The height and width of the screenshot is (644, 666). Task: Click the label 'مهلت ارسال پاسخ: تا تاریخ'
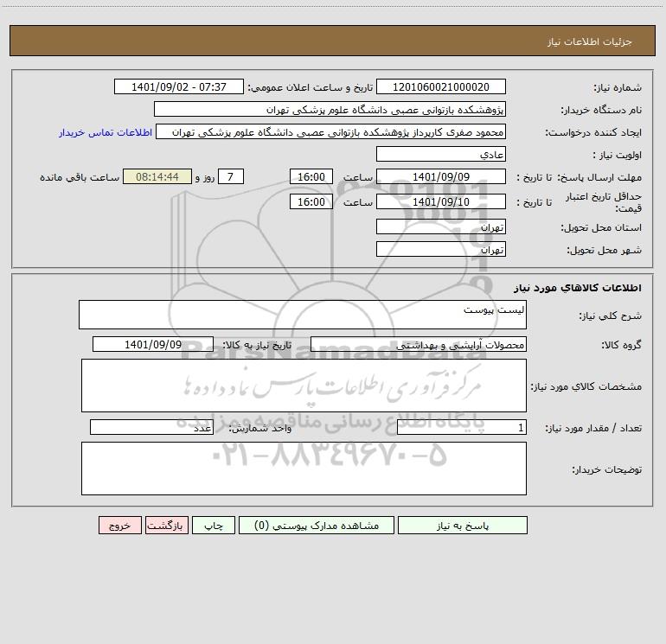pyautogui.click(x=580, y=177)
